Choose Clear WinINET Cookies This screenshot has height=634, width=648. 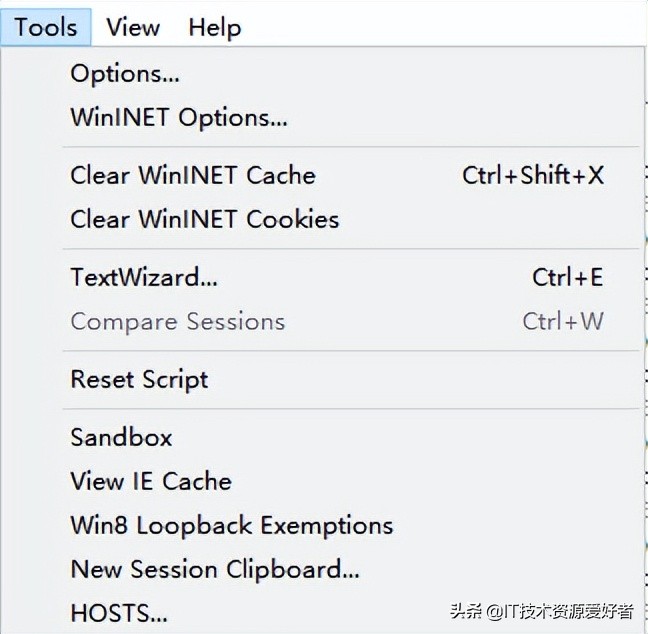click(x=204, y=220)
